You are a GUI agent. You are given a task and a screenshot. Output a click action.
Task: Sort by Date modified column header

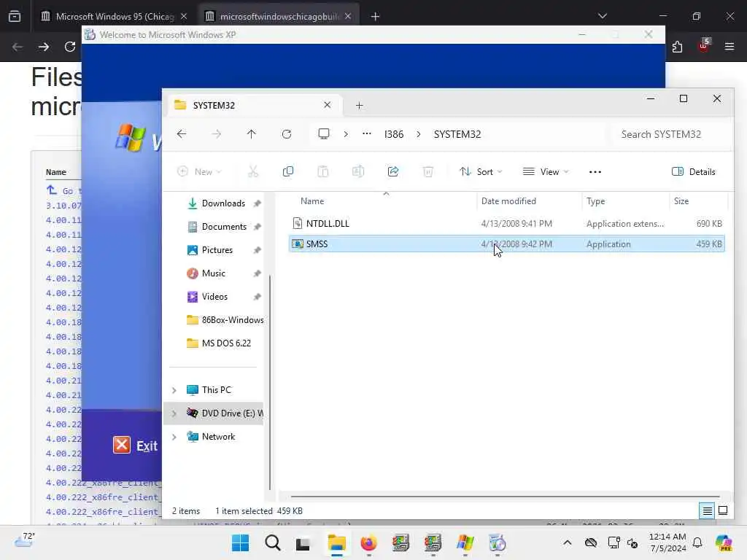pos(508,201)
